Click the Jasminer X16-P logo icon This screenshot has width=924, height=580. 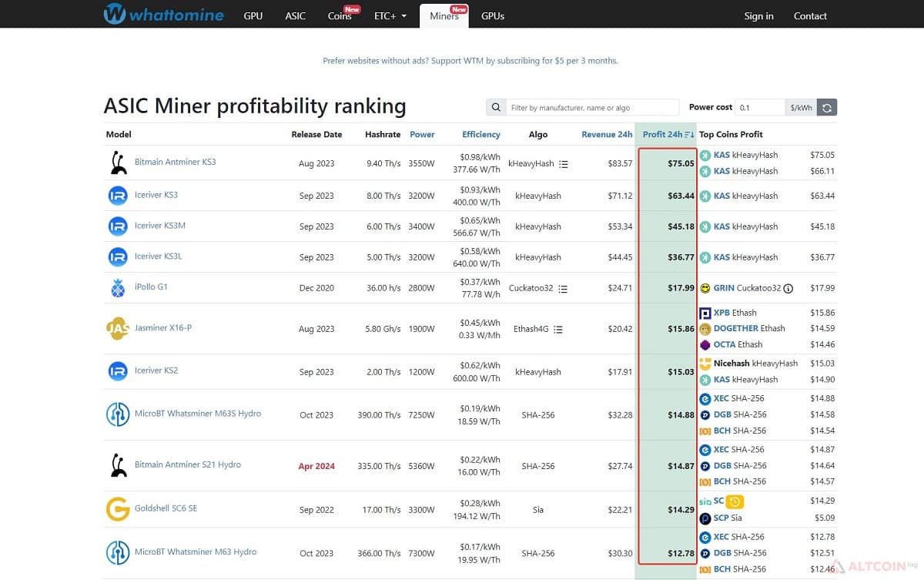tap(118, 329)
